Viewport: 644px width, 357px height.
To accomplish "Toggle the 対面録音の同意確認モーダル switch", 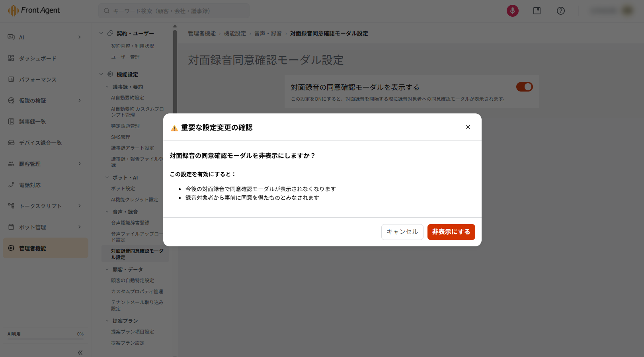I will coord(524,87).
